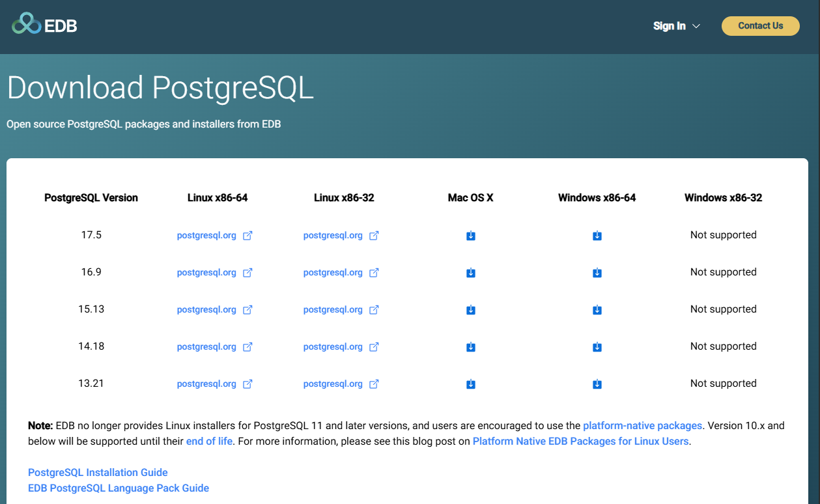Click the Open source PostgreSQL packages subtitle

pyautogui.click(x=144, y=124)
